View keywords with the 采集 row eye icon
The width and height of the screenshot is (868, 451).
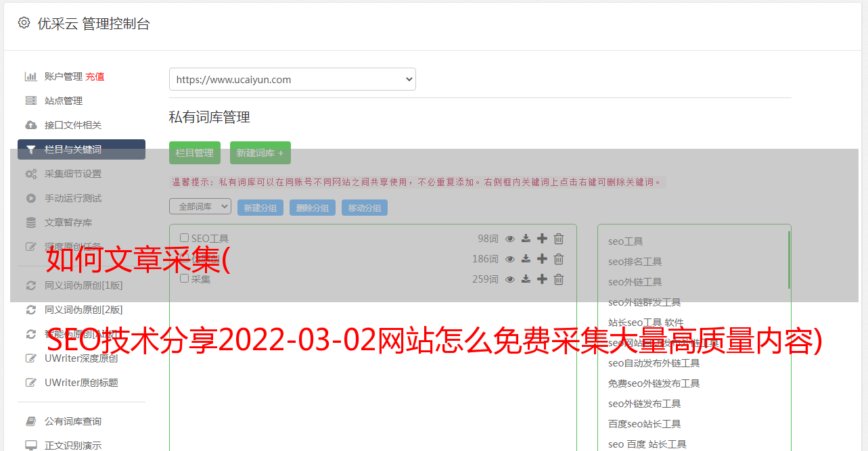pos(510,279)
